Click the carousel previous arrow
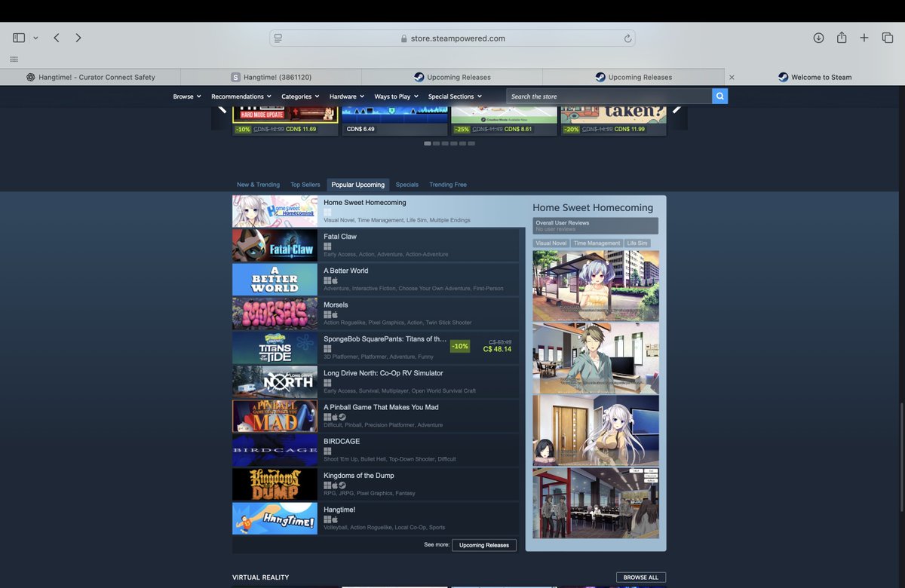 point(222,109)
